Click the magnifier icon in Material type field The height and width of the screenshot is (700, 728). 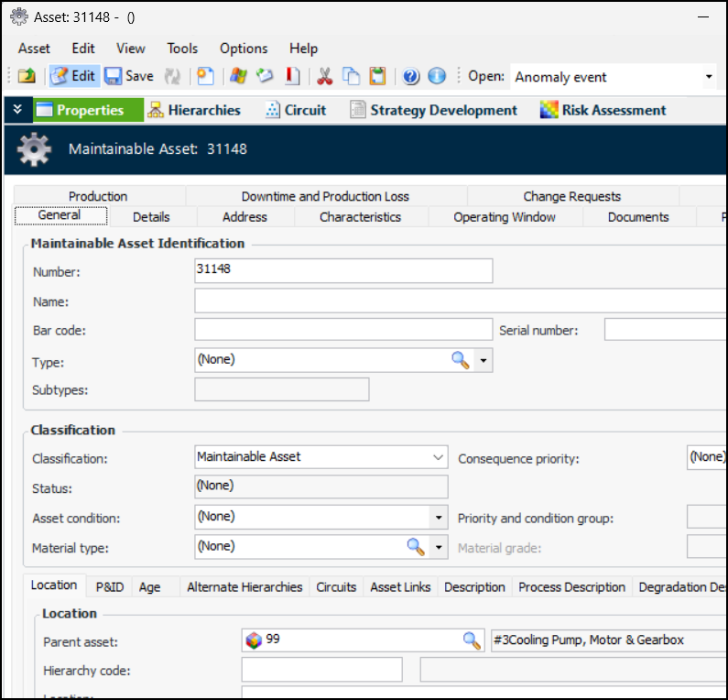point(416,547)
